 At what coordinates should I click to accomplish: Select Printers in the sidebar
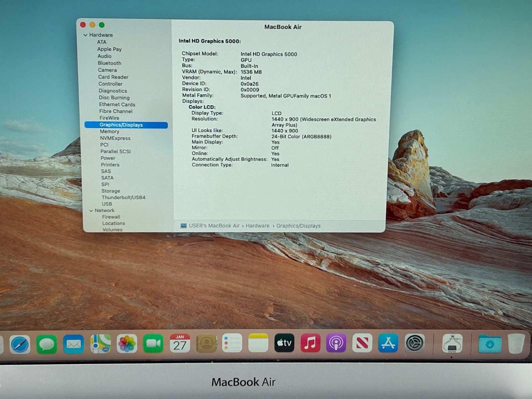pos(110,165)
